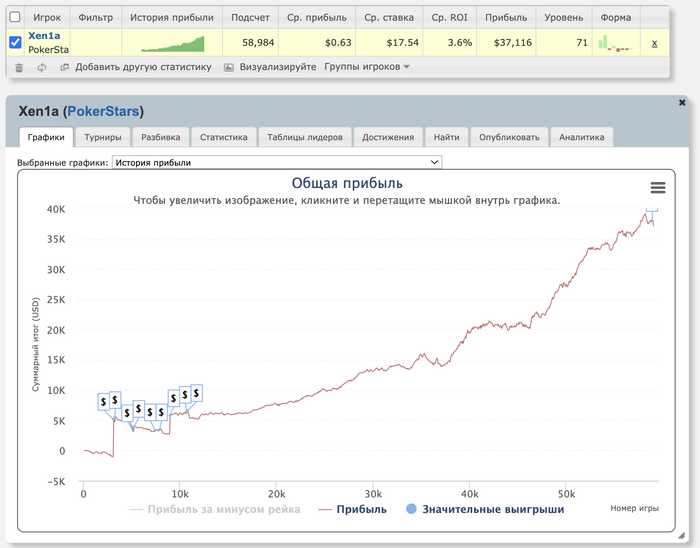The width and height of the screenshot is (700, 548).
Task: Sort by Уровень column header
Action: 563,17
